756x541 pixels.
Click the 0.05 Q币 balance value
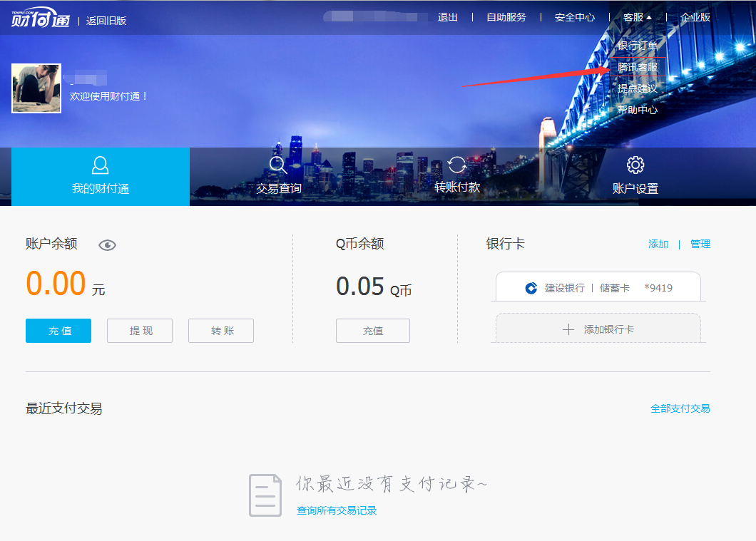tap(374, 287)
